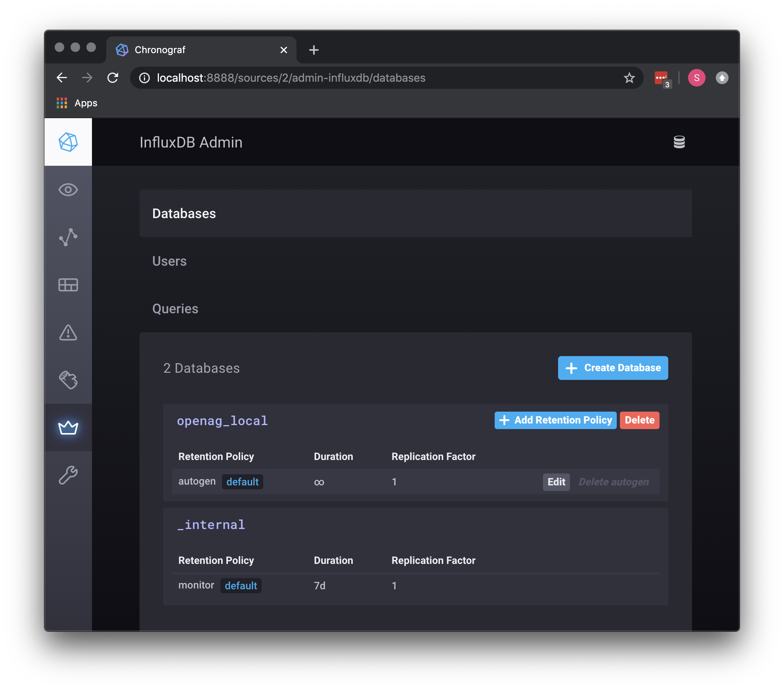
Task: Go back with browser back arrow
Action: [62, 78]
